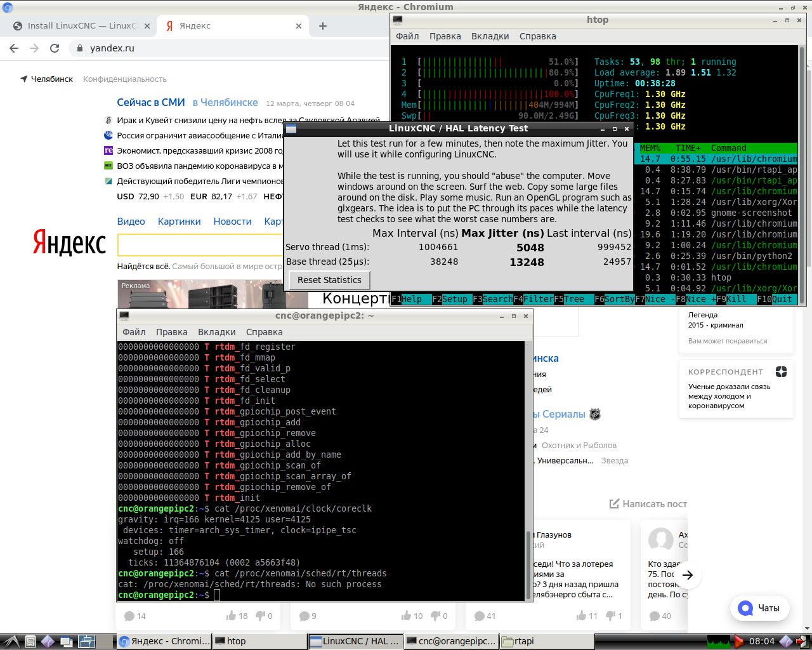Close the Яндекс browser tab
812x650 pixels.
(299, 26)
